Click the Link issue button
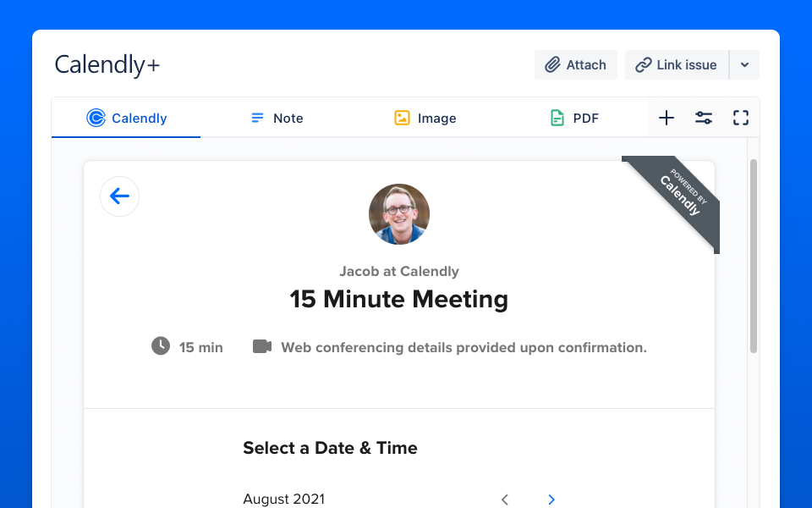Viewport: 812px width, 508px height. tap(677, 65)
